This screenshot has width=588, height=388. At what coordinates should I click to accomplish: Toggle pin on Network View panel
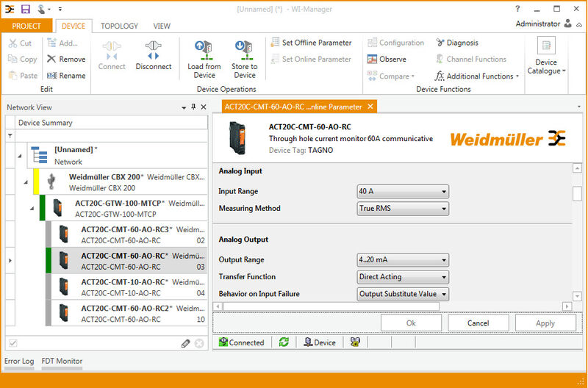[193, 107]
